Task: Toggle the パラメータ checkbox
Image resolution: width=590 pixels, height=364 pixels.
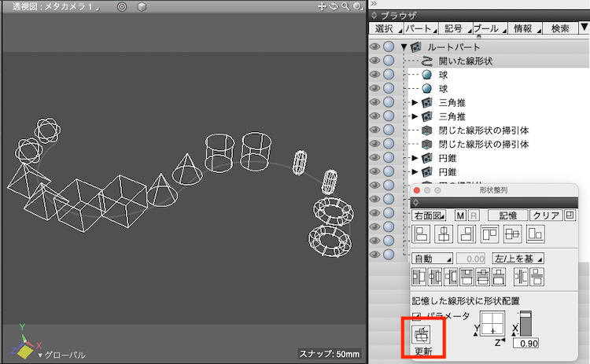Action: [x=418, y=315]
